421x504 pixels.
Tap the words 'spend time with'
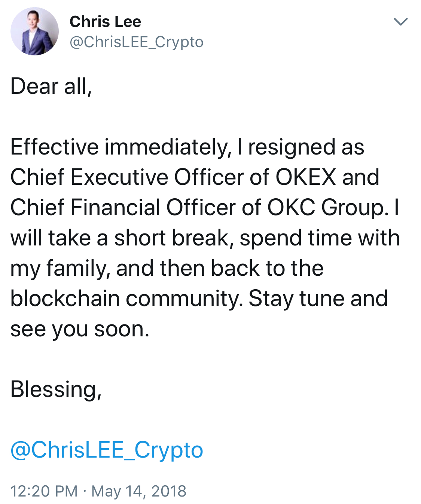point(320,238)
